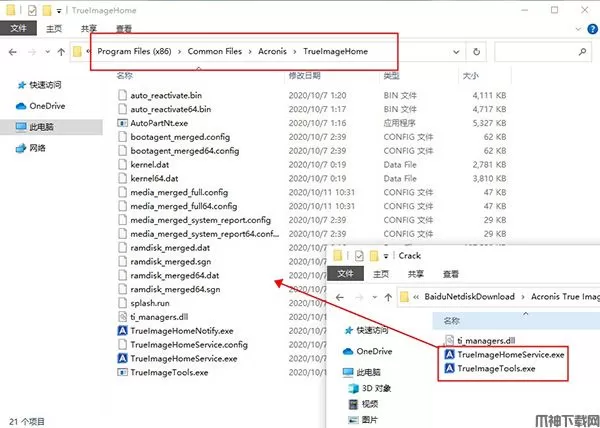Select the AutoPartNt.exe application icon
This screenshot has width=600, height=428.
coord(122,123)
